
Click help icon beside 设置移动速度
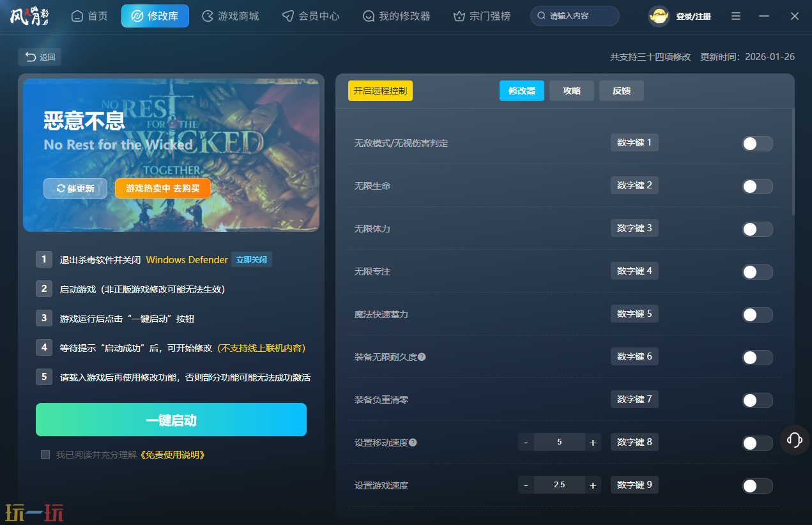click(413, 443)
